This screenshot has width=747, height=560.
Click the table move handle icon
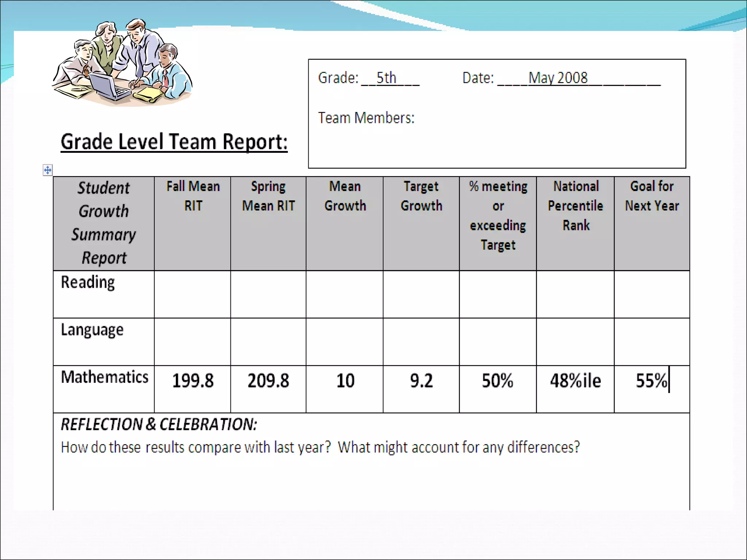click(x=47, y=170)
